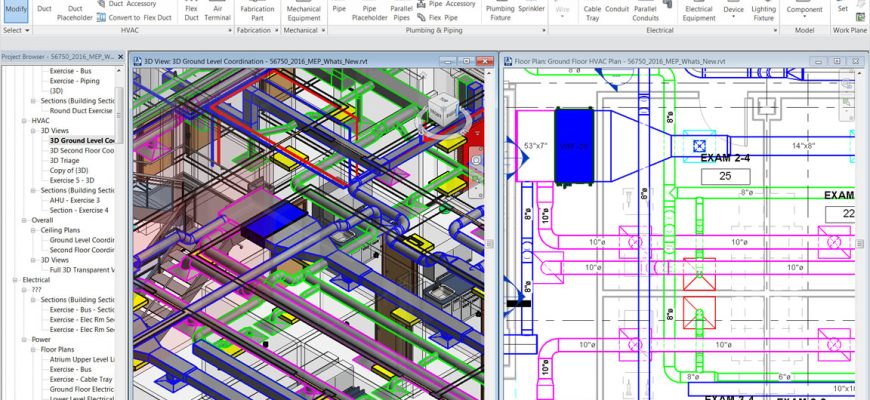Image resolution: width=870 pixels, height=400 pixels.
Task: Close the Project Browser panel
Action: point(120,59)
